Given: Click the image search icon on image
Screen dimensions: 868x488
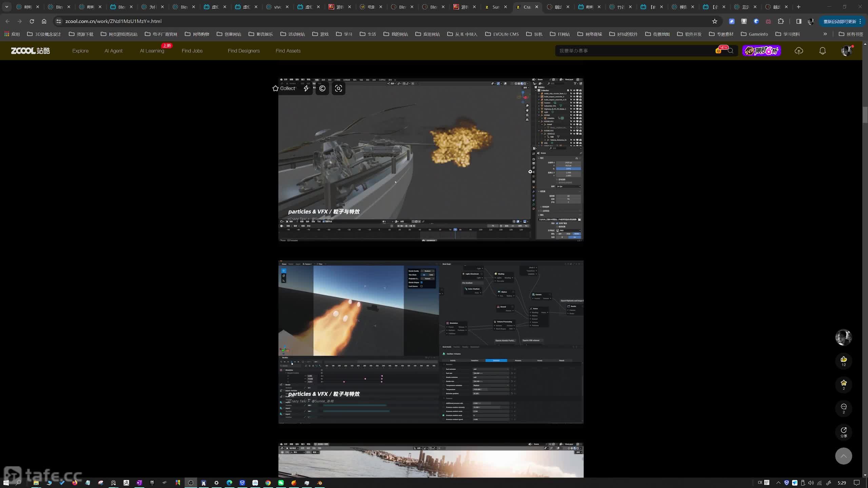Looking at the screenshot, I should 338,88.
